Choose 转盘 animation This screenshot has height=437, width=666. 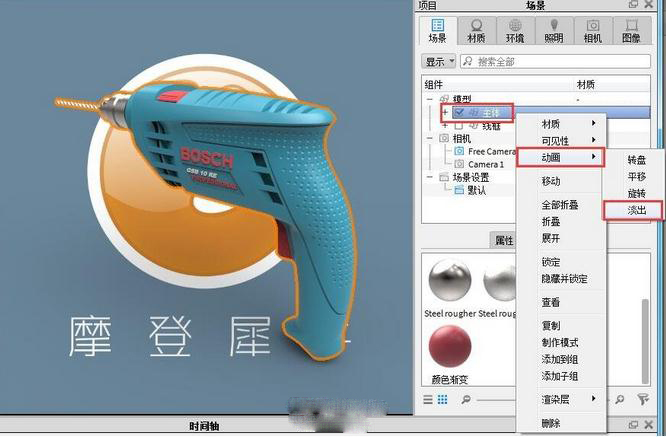[x=636, y=160]
